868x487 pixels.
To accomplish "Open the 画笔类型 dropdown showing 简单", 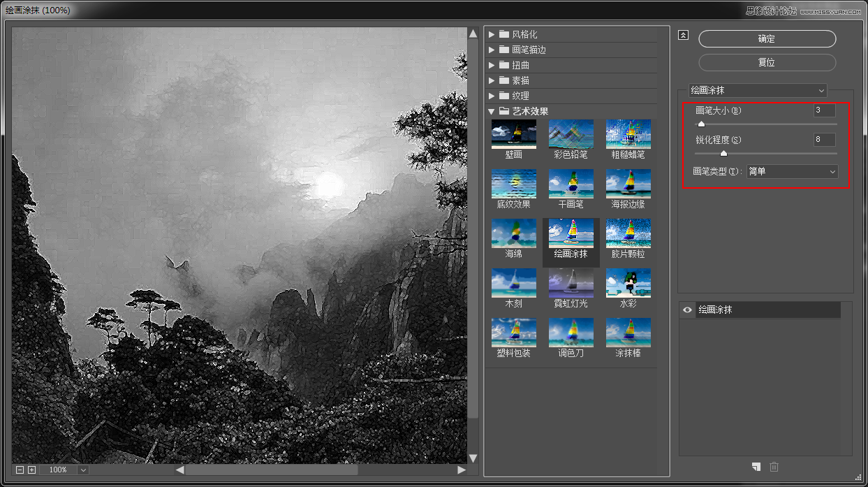I will [x=792, y=171].
